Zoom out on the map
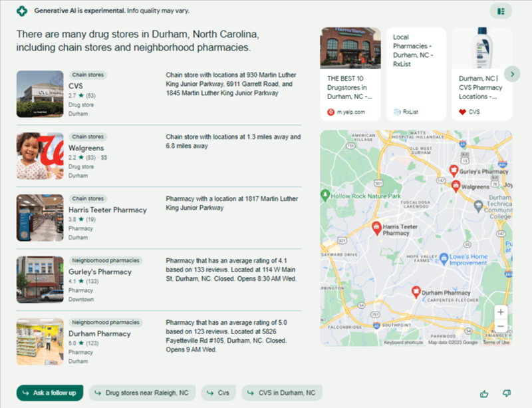 tap(501, 326)
